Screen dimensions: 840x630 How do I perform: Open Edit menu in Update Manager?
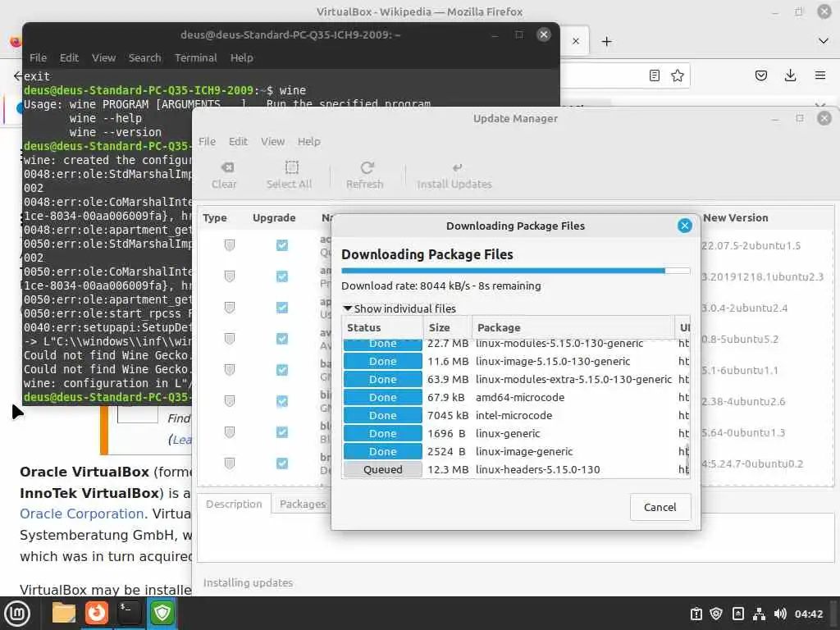(238, 141)
